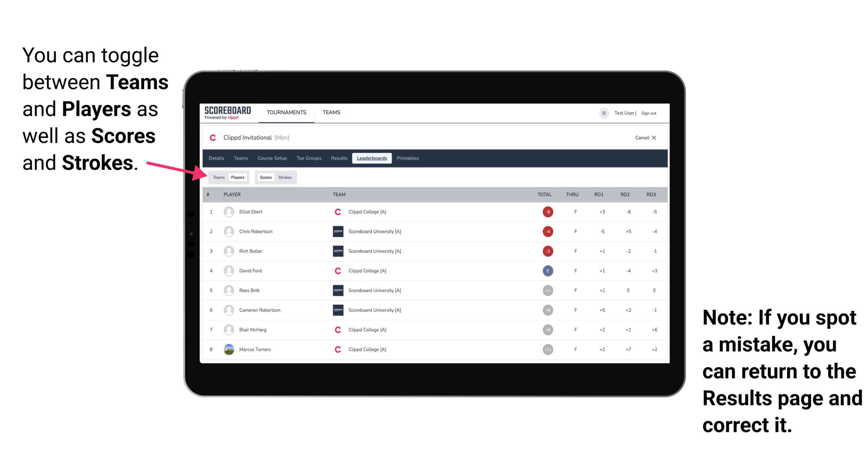This screenshot has height=467, width=868.
Task: Click the Scoreboard logo icon top left
Action: [x=224, y=113]
